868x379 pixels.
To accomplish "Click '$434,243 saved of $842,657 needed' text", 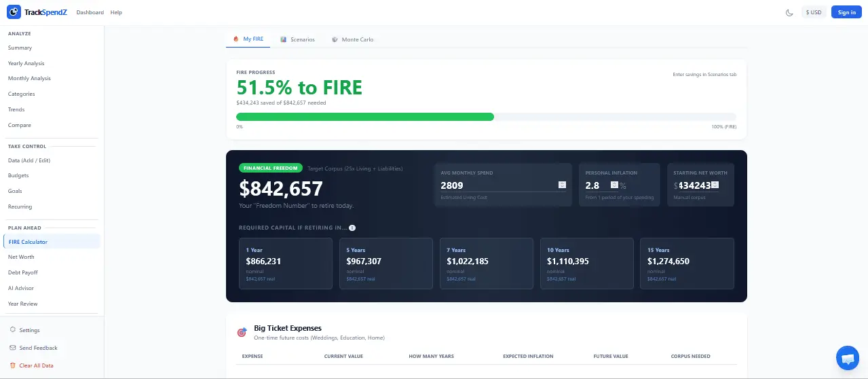I will [x=281, y=103].
